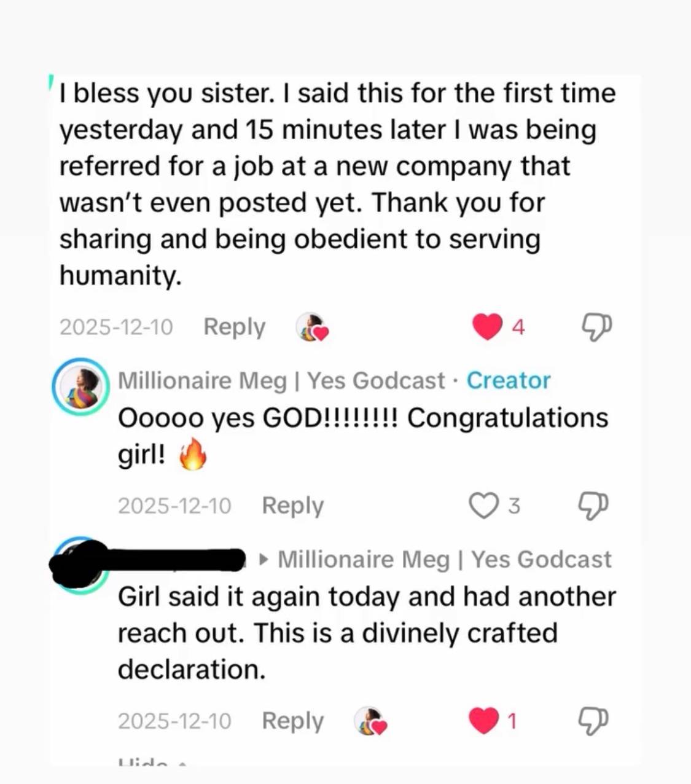Unlike the first comment with 4 likes
This screenshot has height=784, width=691.
pyautogui.click(x=488, y=326)
